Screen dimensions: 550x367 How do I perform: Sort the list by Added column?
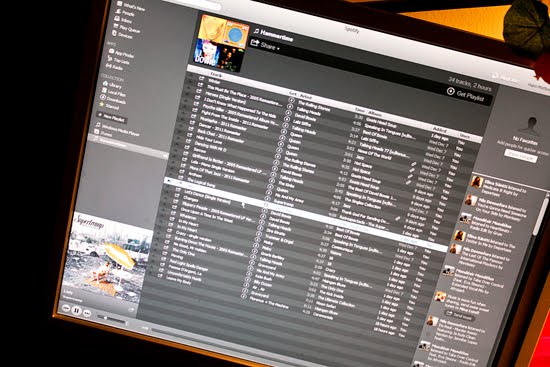439,129
